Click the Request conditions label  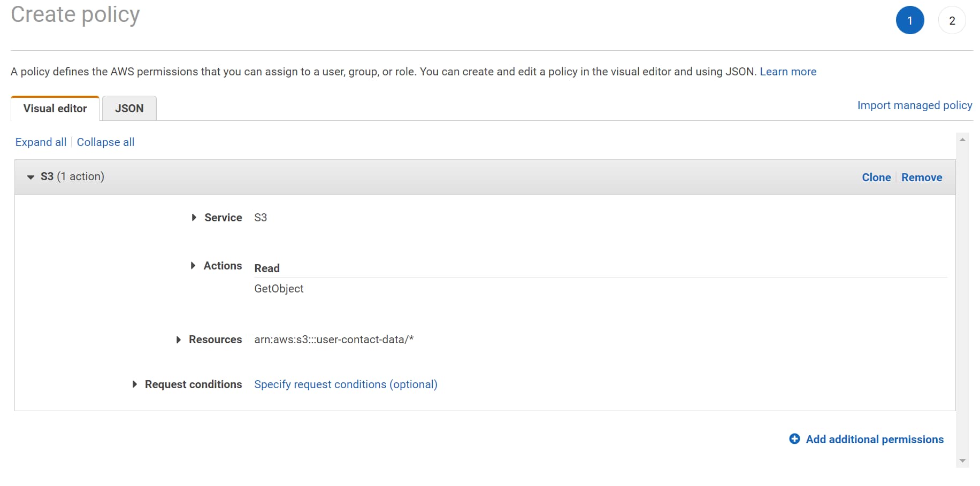tap(193, 384)
